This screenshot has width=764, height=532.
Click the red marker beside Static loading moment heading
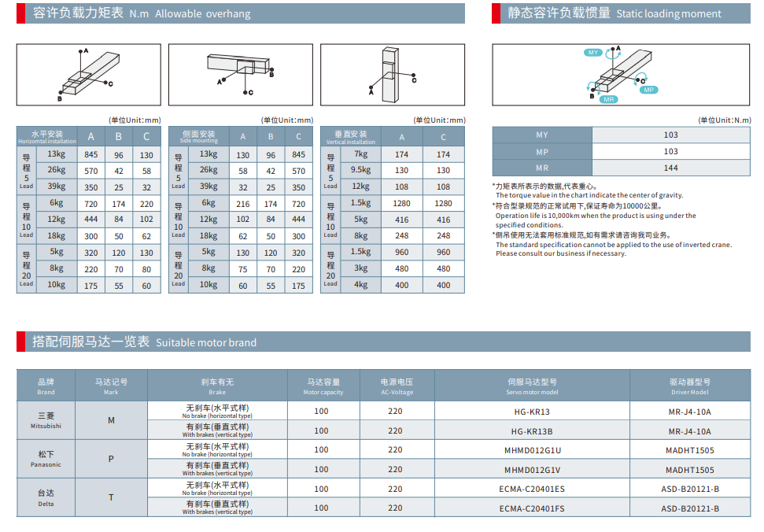[495, 13]
